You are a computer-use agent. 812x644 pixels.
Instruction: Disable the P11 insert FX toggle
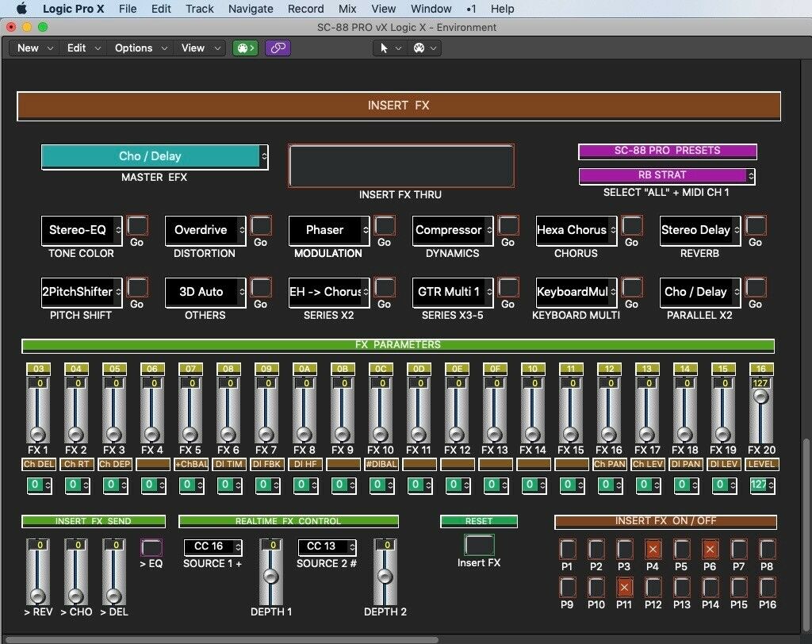coord(625,588)
